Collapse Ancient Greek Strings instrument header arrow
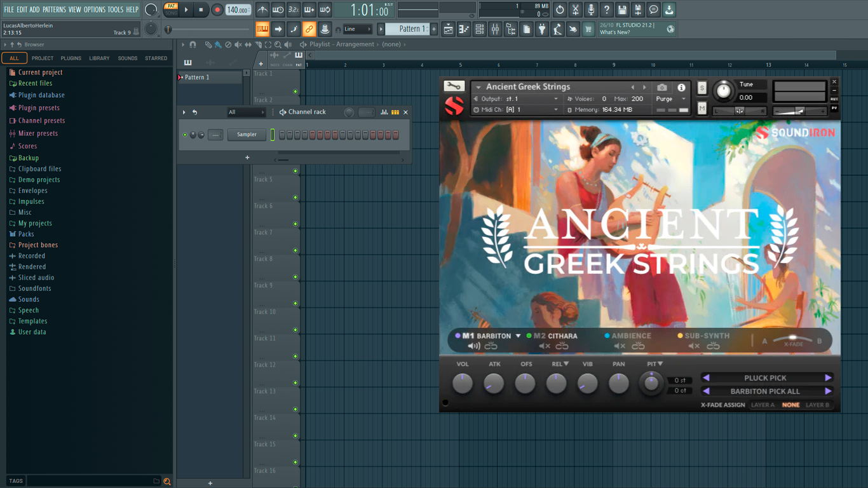The image size is (868, 488). click(478, 87)
